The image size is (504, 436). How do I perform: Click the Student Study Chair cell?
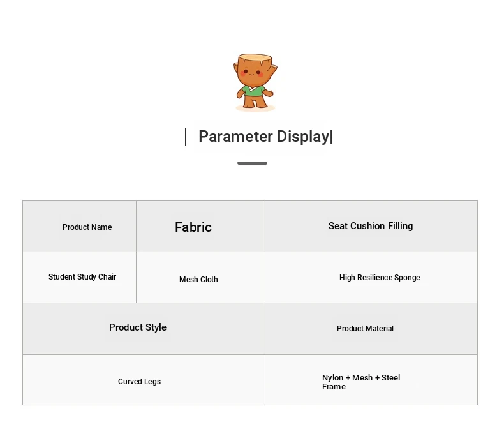[79, 277]
